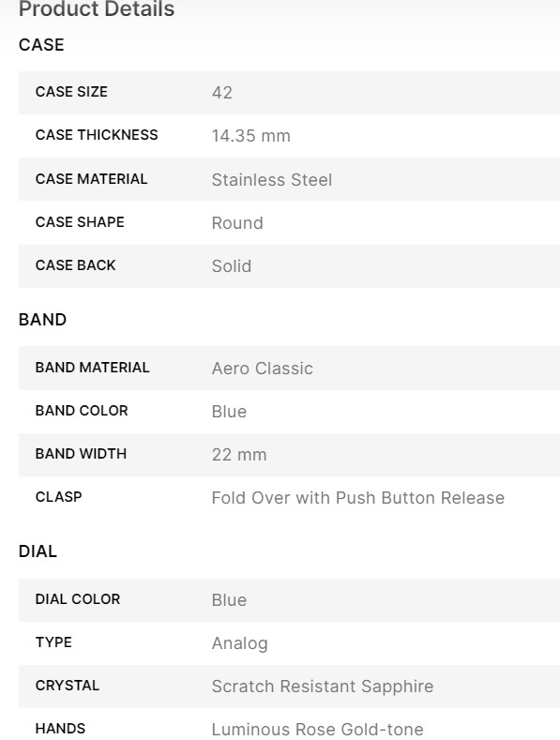The height and width of the screenshot is (740, 560).
Task: Select the BAND section heading
Action: click(x=42, y=320)
